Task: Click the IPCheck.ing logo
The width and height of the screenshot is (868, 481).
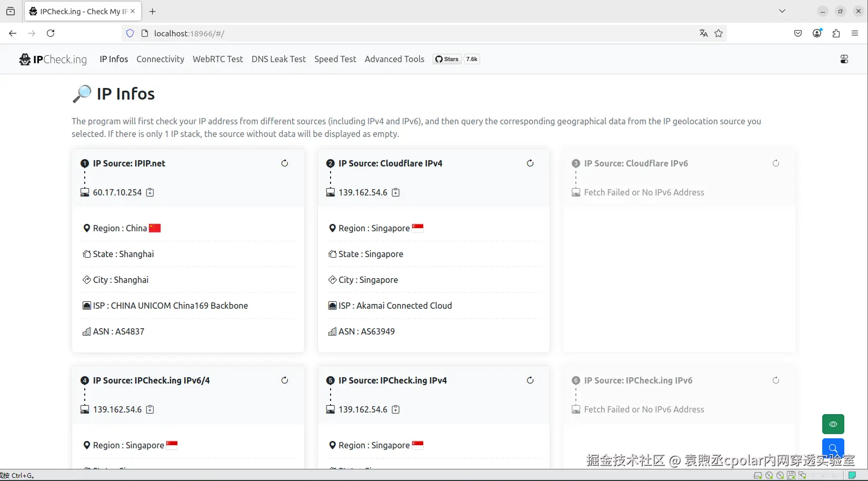Action: (x=53, y=59)
